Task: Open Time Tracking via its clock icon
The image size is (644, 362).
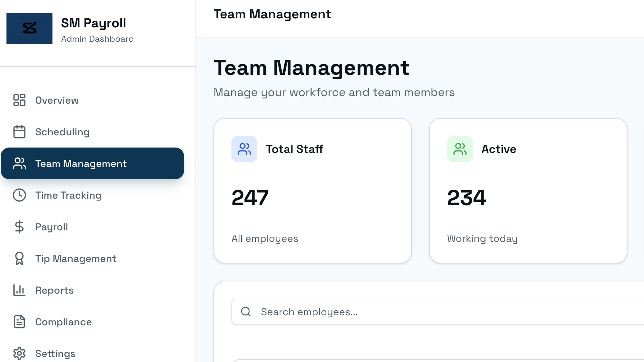Action: (19, 195)
